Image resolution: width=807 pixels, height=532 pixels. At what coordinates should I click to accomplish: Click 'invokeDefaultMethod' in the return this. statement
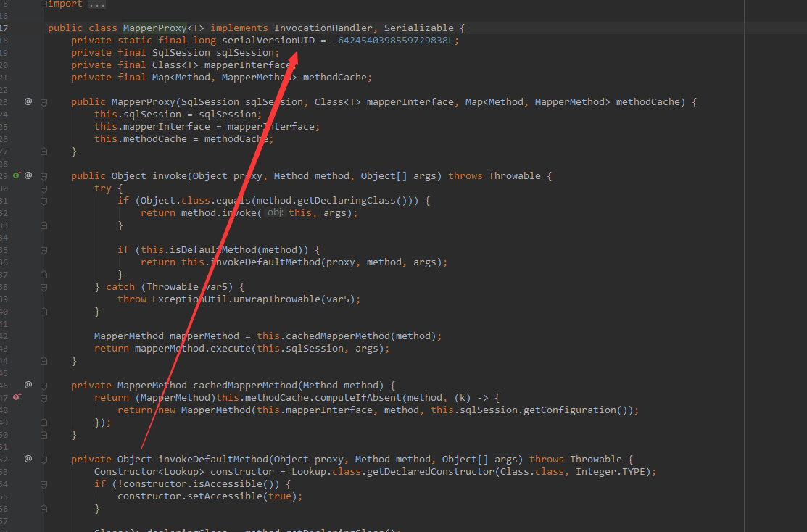265,262
